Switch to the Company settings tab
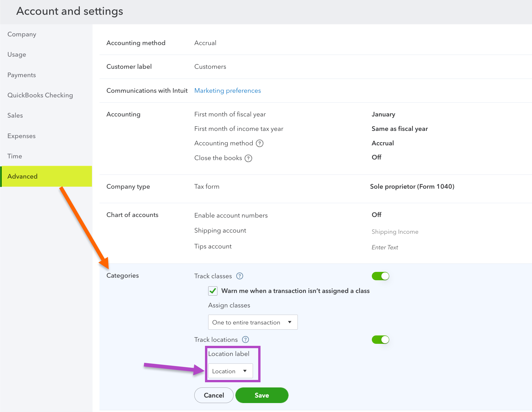This screenshot has height=412, width=532. (x=22, y=34)
